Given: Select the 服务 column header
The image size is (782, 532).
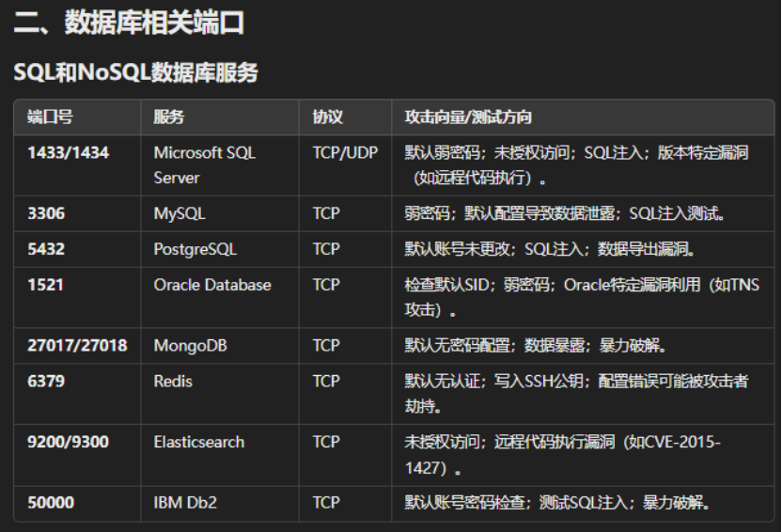Looking at the screenshot, I should (x=169, y=117).
